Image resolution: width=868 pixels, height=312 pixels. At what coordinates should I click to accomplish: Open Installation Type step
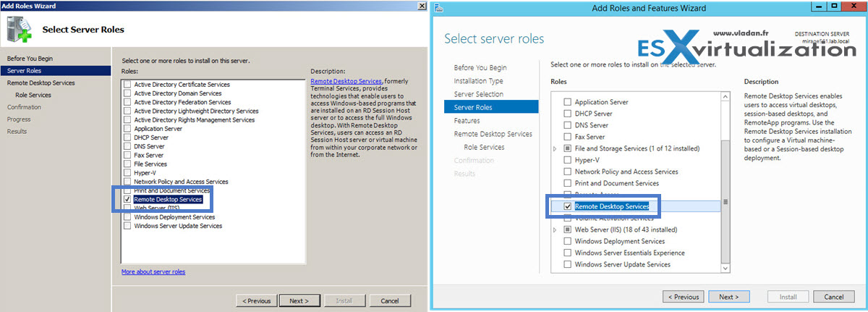(479, 81)
